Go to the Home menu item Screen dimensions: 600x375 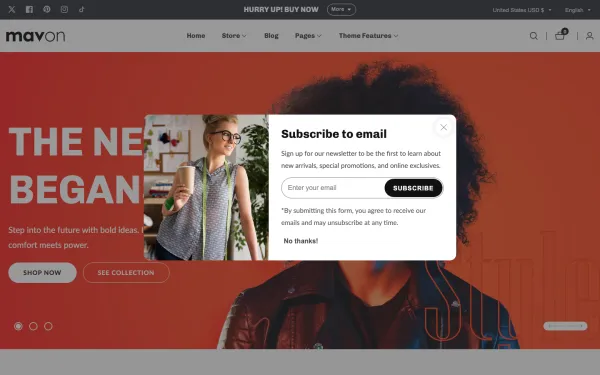coord(196,36)
